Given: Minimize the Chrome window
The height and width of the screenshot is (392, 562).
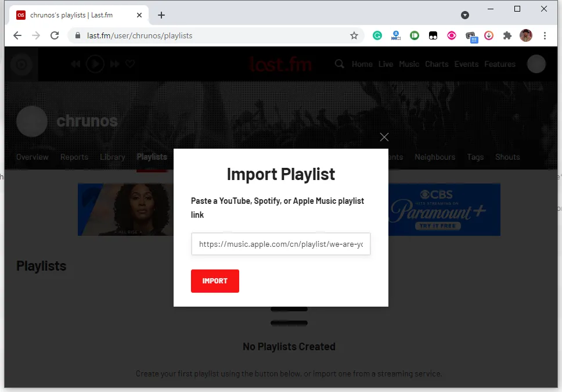Looking at the screenshot, I should pyautogui.click(x=491, y=9).
